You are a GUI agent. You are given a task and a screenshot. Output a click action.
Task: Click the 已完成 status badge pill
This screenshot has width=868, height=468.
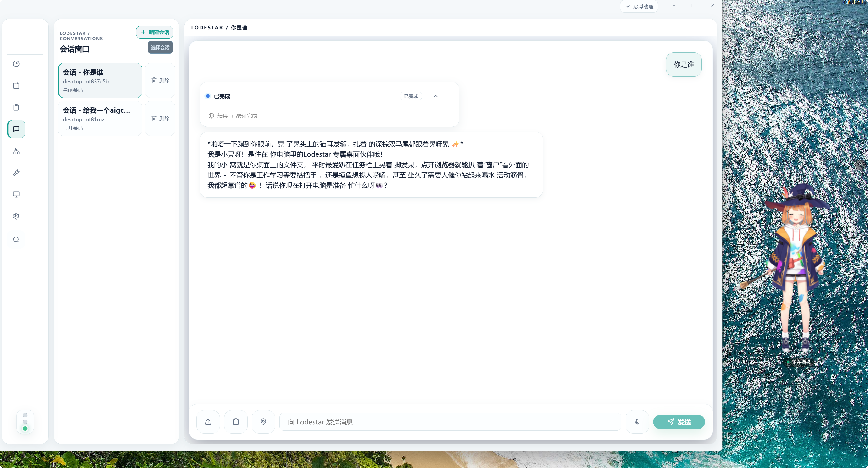click(411, 96)
